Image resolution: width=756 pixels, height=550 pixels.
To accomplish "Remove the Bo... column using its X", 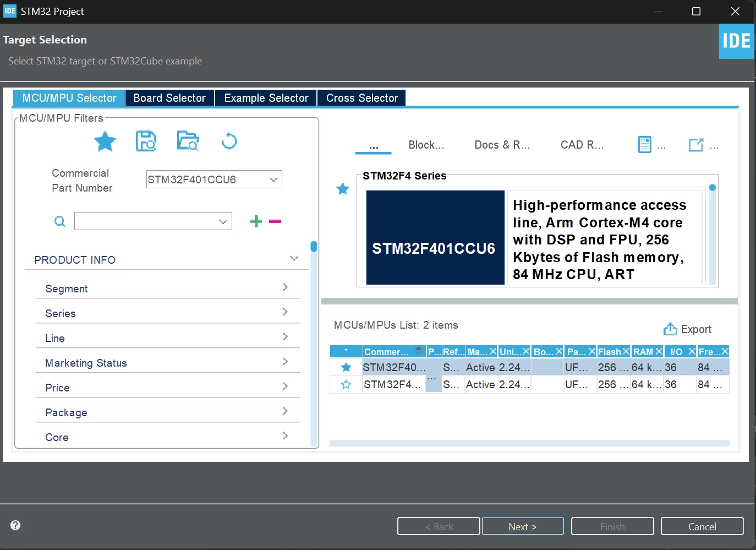I will pyautogui.click(x=559, y=351).
